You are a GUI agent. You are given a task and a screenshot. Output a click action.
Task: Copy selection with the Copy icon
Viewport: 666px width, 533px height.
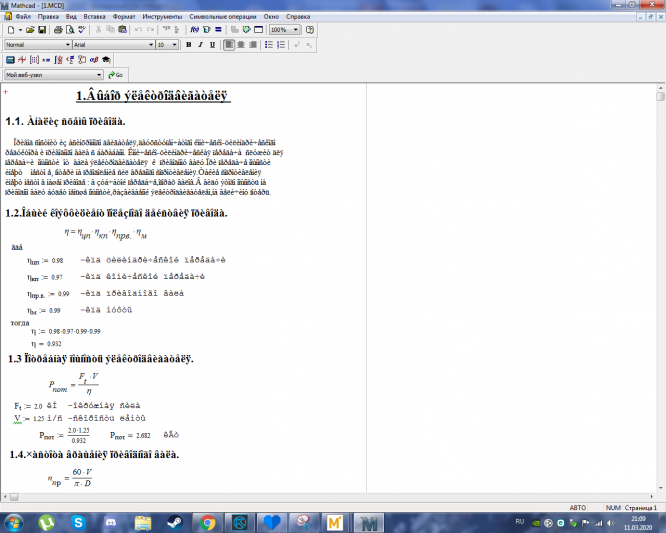110,30
